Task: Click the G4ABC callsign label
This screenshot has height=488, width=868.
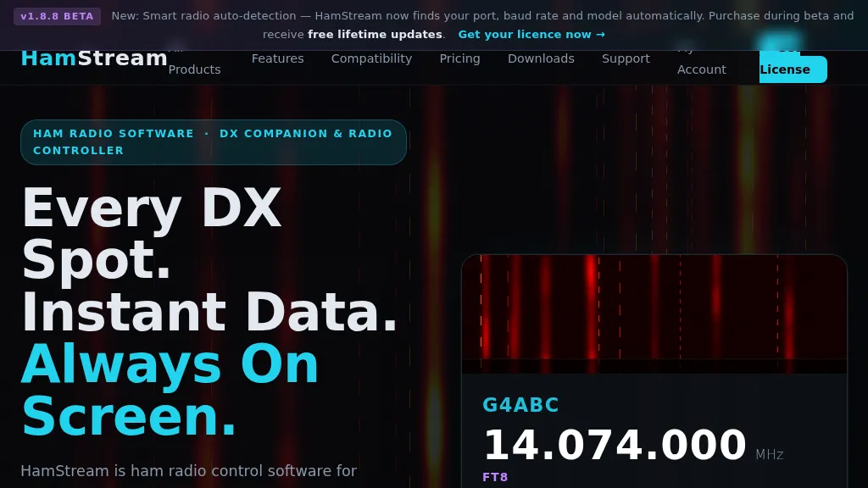Action: coord(520,405)
